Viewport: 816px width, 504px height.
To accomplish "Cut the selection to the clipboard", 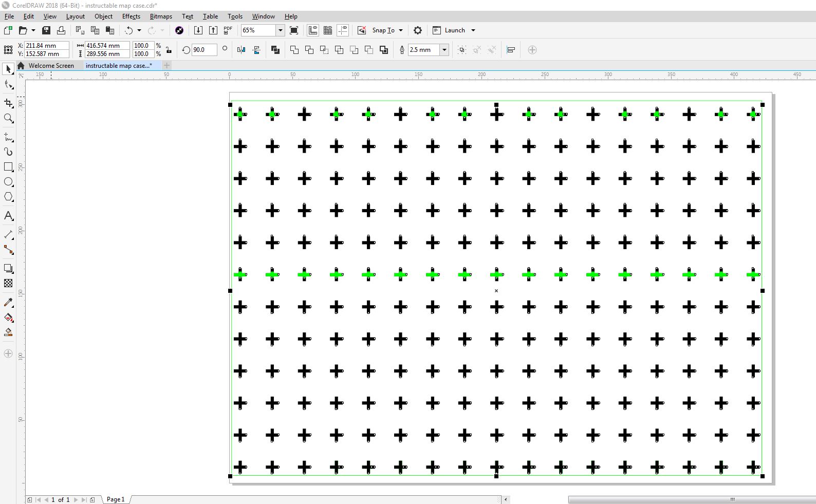I will [x=80, y=30].
